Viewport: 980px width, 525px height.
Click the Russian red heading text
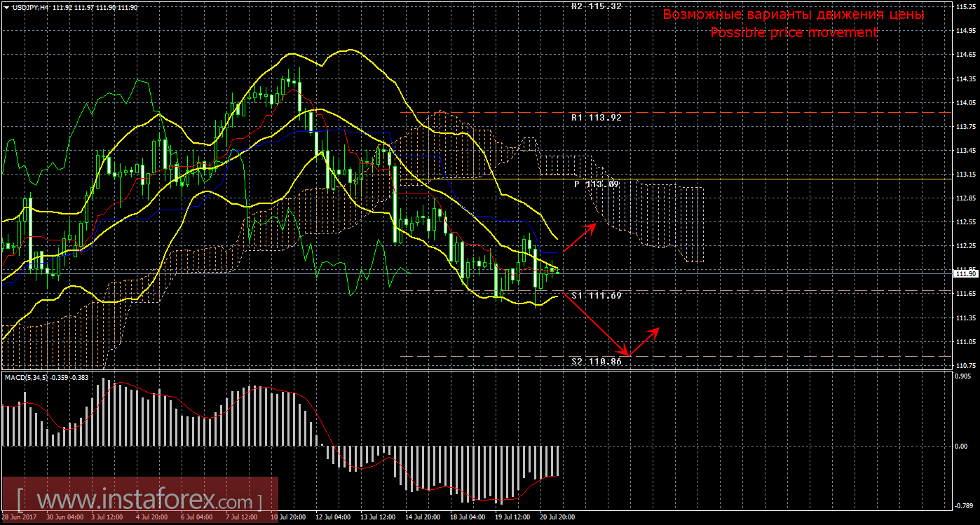point(794,15)
